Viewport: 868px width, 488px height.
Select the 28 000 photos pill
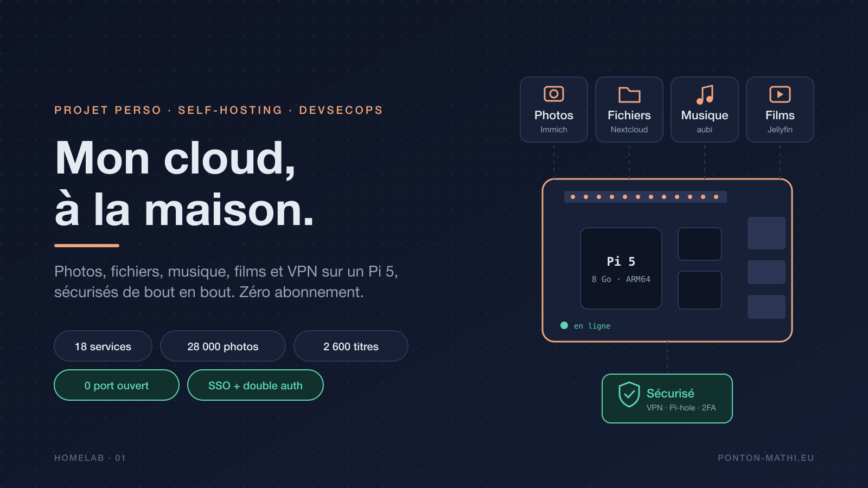[223, 346]
